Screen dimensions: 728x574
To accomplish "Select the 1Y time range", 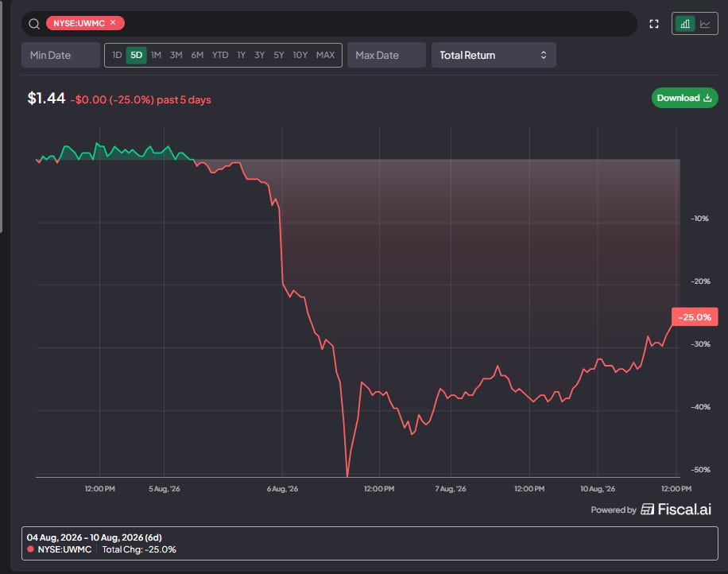I will (x=241, y=55).
